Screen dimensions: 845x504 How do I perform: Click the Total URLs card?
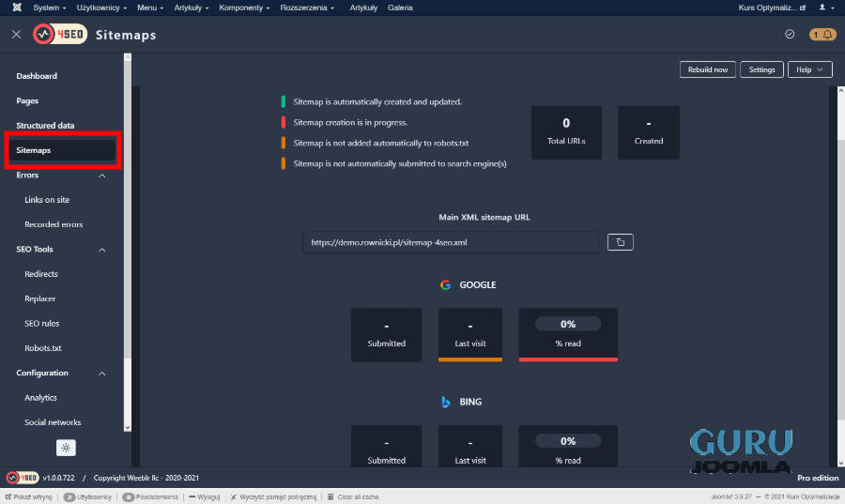566,132
